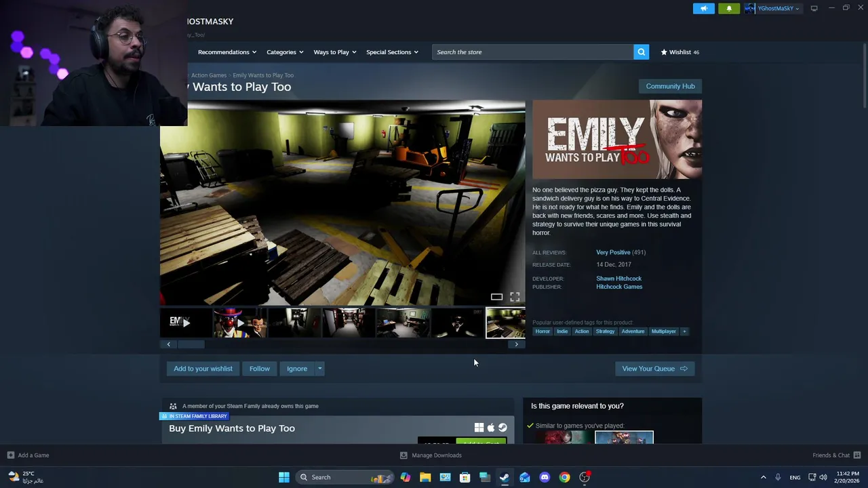Open the Special Sections dropdown
Image resolution: width=868 pixels, height=488 pixels.
tap(392, 52)
